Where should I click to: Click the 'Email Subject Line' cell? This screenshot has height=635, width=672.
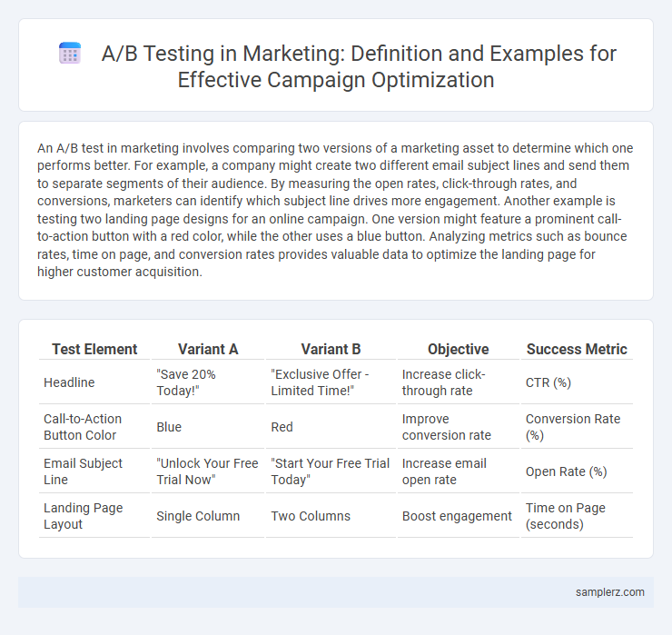click(94, 471)
